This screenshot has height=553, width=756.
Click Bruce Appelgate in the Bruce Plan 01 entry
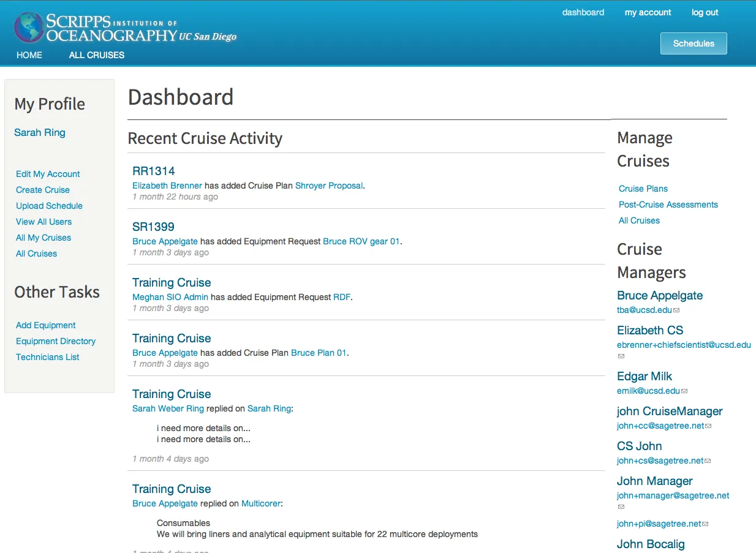(x=165, y=353)
